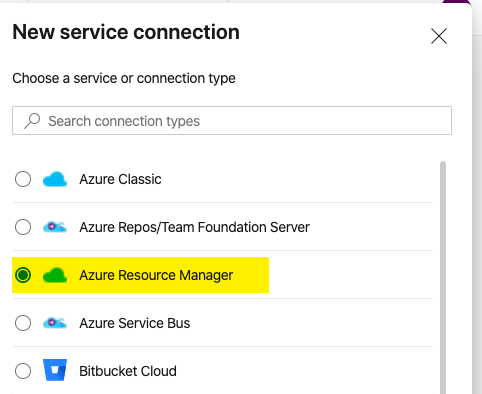
Task: Select the Azure Repos/Team Foundation Server radio button
Action: pos(23,227)
